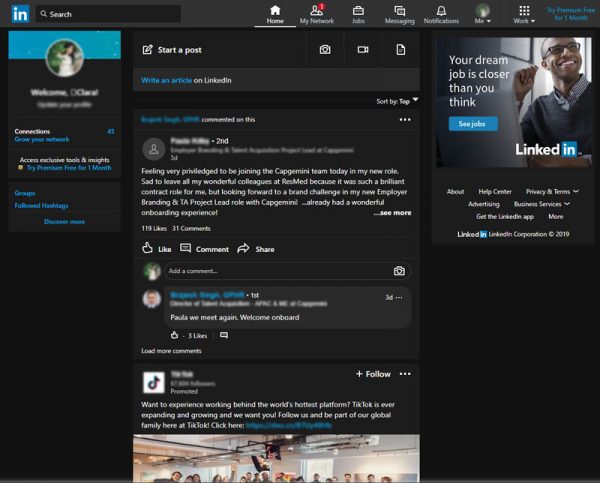The height and width of the screenshot is (483, 600).
Task: Open the Jobs briefcase icon
Action: pyautogui.click(x=358, y=13)
